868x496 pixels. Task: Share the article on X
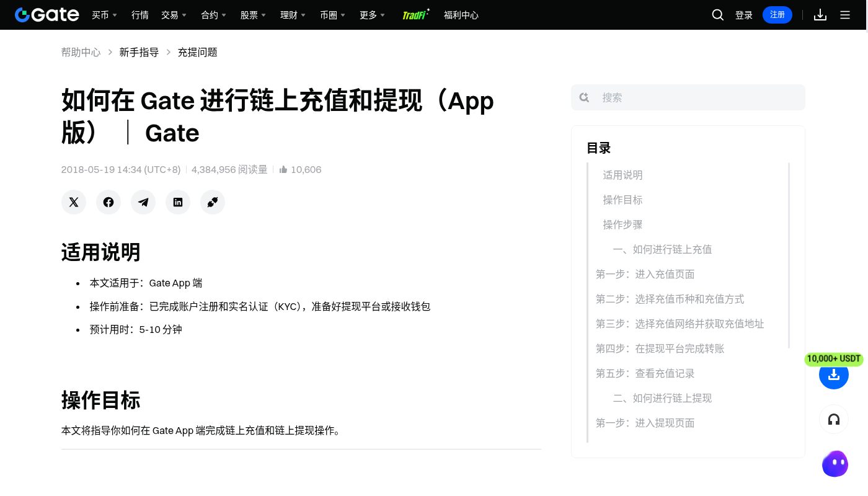(74, 202)
